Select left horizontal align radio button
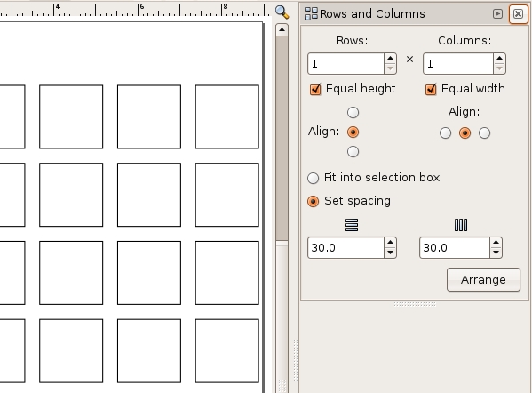Screen dimensions: 532x393 click(445, 132)
